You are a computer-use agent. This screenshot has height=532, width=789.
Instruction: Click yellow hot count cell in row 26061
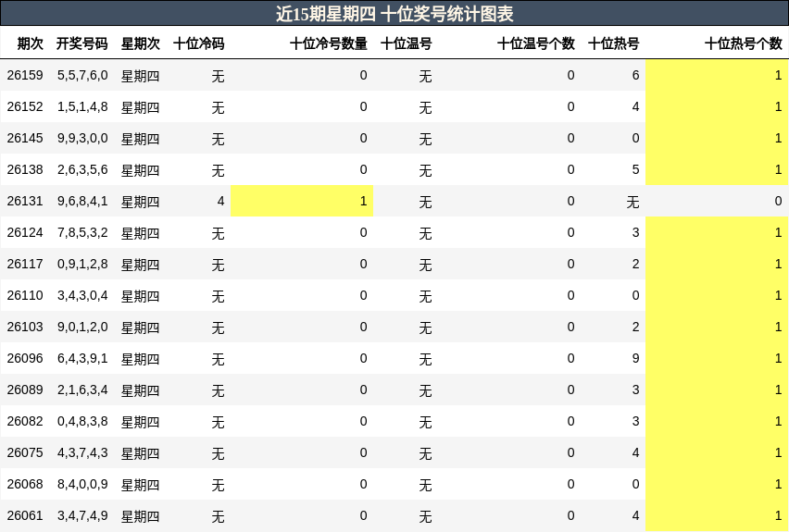717,515
